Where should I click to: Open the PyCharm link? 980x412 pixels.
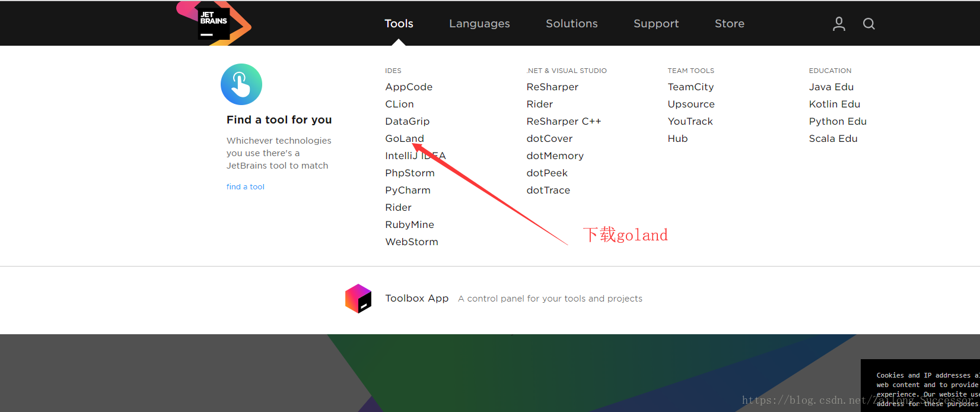pyautogui.click(x=408, y=190)
